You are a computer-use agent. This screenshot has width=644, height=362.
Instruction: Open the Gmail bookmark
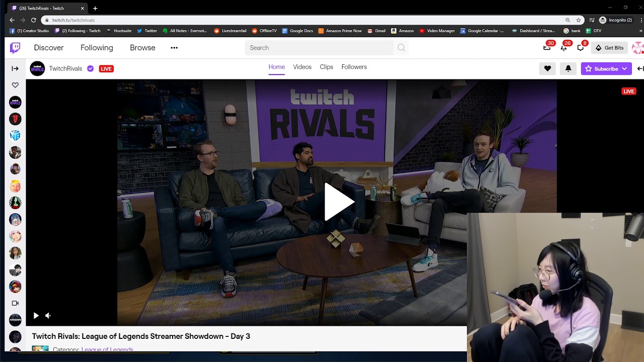[376, 31]
